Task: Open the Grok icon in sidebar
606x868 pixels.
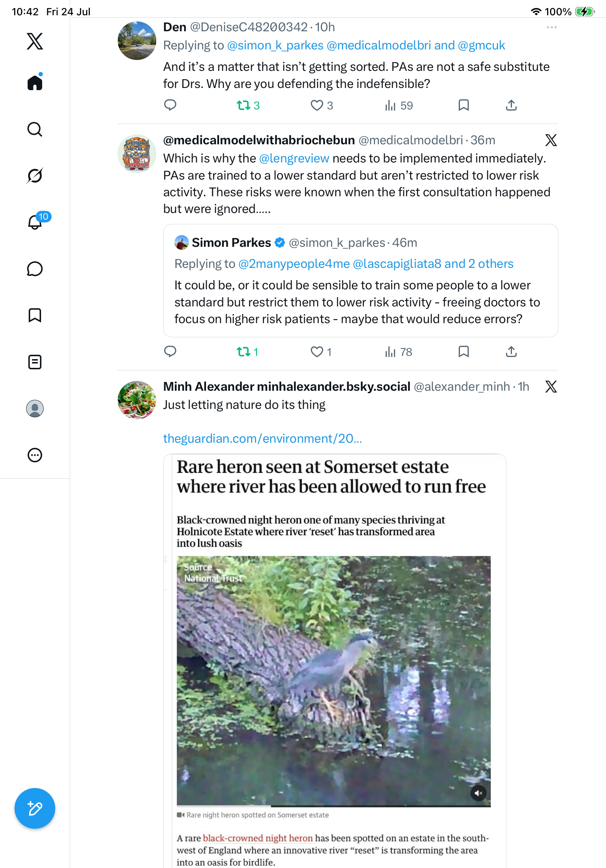Action: (x=35, y=176)
